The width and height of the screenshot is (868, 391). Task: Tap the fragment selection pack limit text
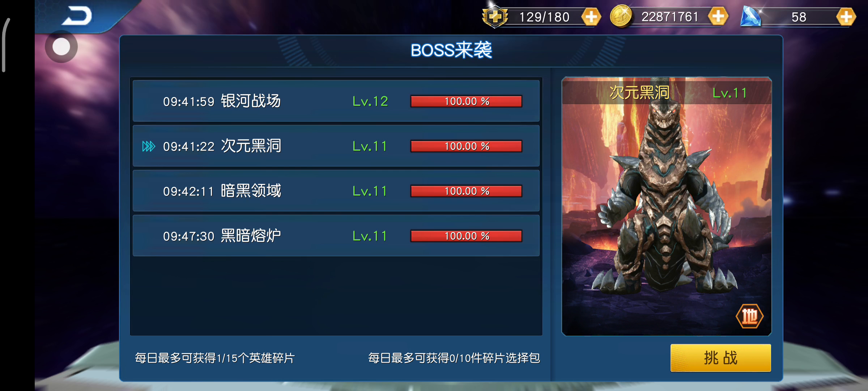point(454,358)
